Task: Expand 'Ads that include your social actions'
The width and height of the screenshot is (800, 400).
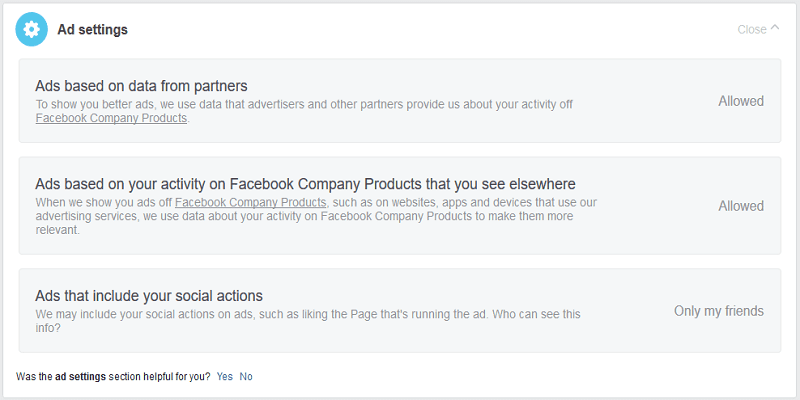Action: tap(400, 310)
